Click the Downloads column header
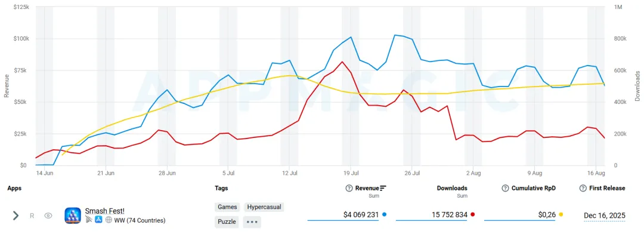The image size is (644, 234). click(452, 189)
